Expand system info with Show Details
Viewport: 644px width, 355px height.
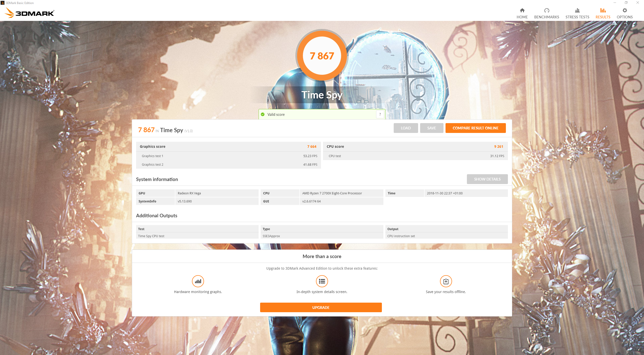tap(487, 179)
